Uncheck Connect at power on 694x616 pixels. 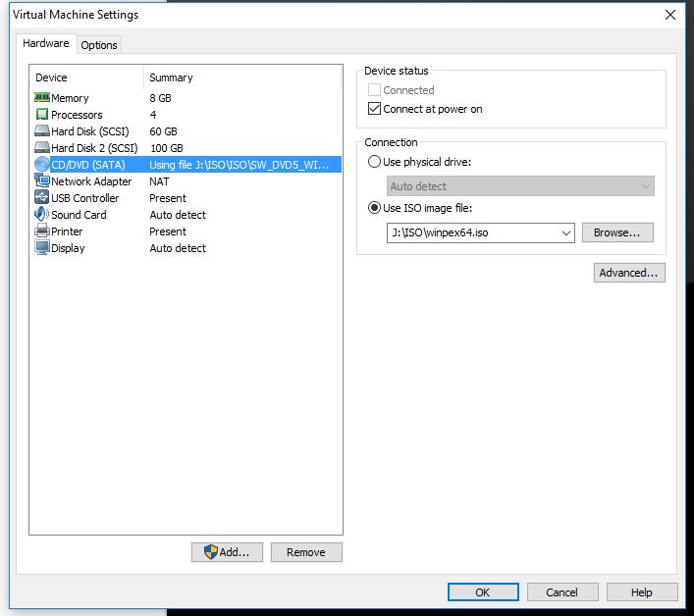click(x=374, y=108)
